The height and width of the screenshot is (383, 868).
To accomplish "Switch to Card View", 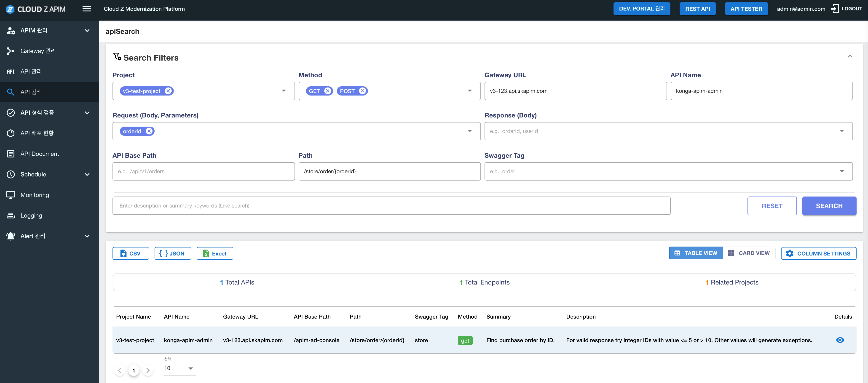I will tap(749, 253).
